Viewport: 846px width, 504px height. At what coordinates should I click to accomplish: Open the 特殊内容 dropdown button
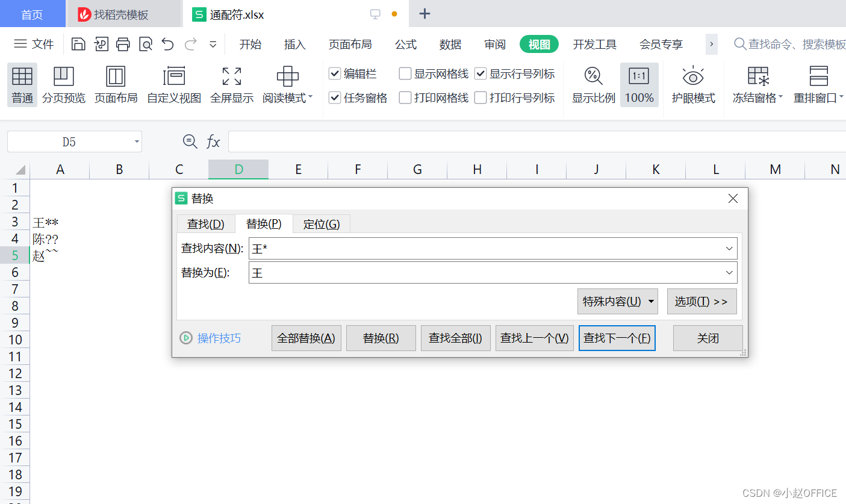[618, 302]
